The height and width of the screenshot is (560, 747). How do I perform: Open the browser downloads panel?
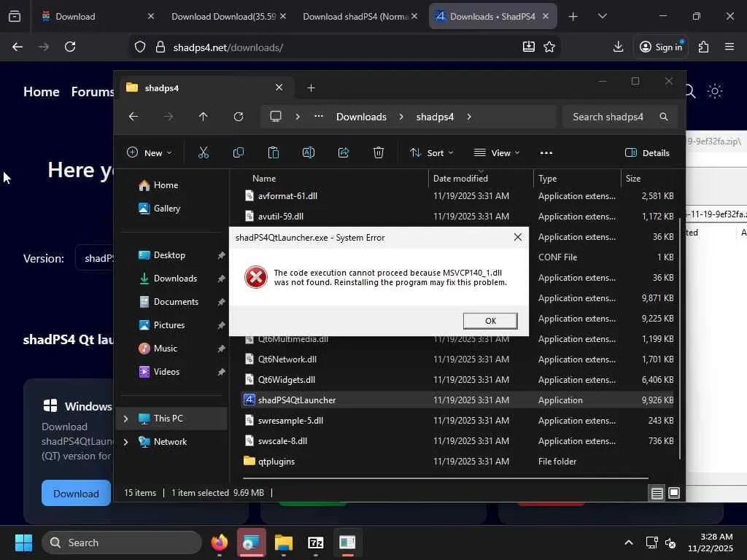pos(618,47)
